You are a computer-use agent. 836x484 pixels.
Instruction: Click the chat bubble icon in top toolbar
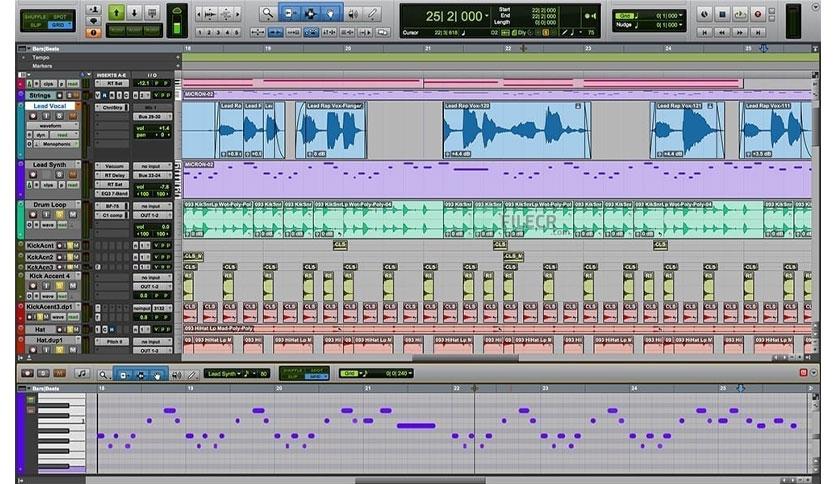93,21
